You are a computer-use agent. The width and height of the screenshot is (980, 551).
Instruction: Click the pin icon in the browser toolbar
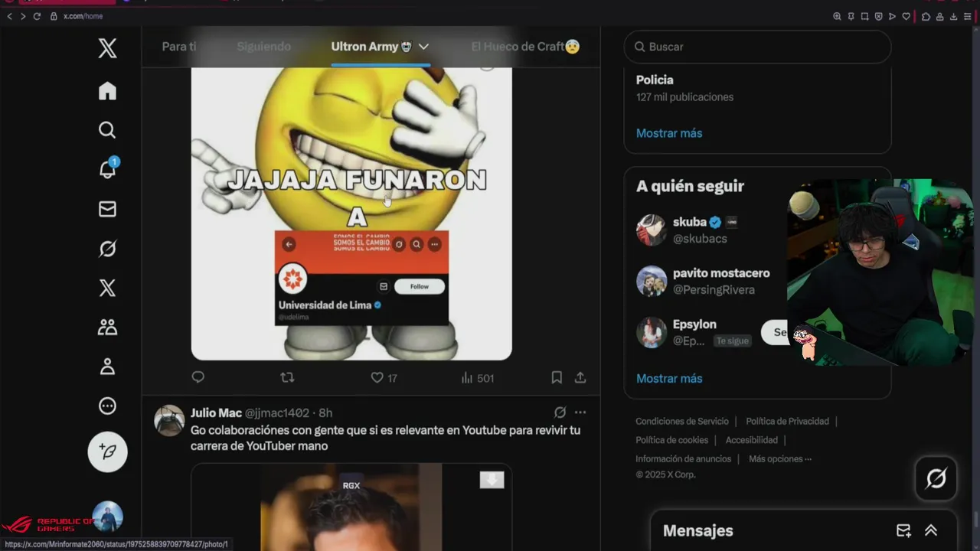click(851, 16)
